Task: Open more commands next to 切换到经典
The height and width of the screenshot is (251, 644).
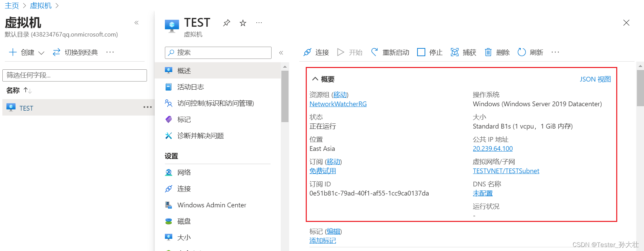Action: pyautogui.click(x=110, y=52)
